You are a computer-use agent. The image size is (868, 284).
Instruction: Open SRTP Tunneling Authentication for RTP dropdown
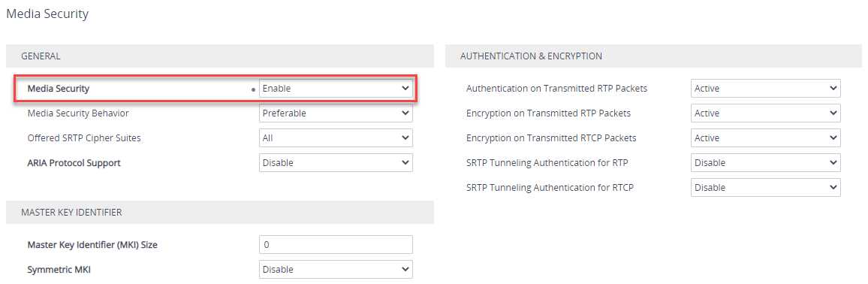(x=766, y=163)
